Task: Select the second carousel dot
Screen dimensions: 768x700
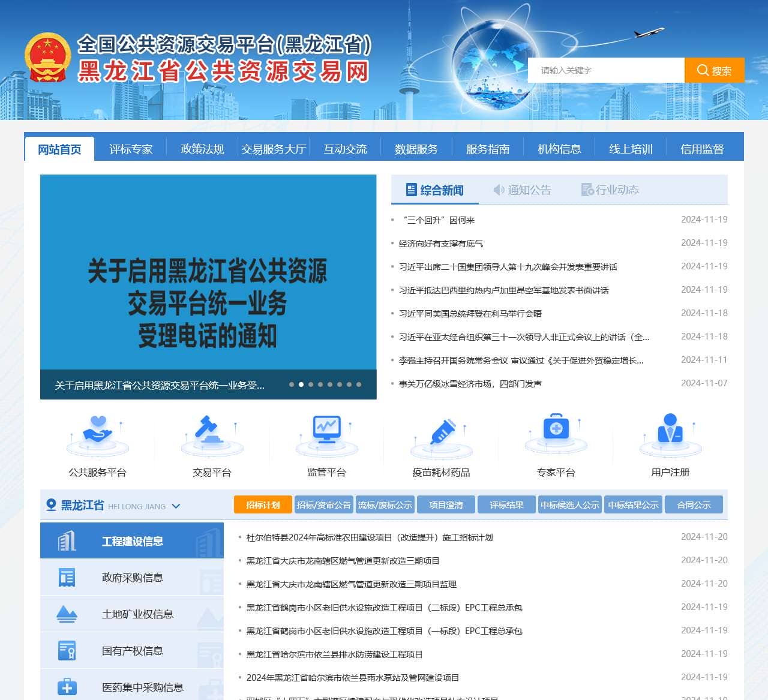Action: tap(301, 384)
